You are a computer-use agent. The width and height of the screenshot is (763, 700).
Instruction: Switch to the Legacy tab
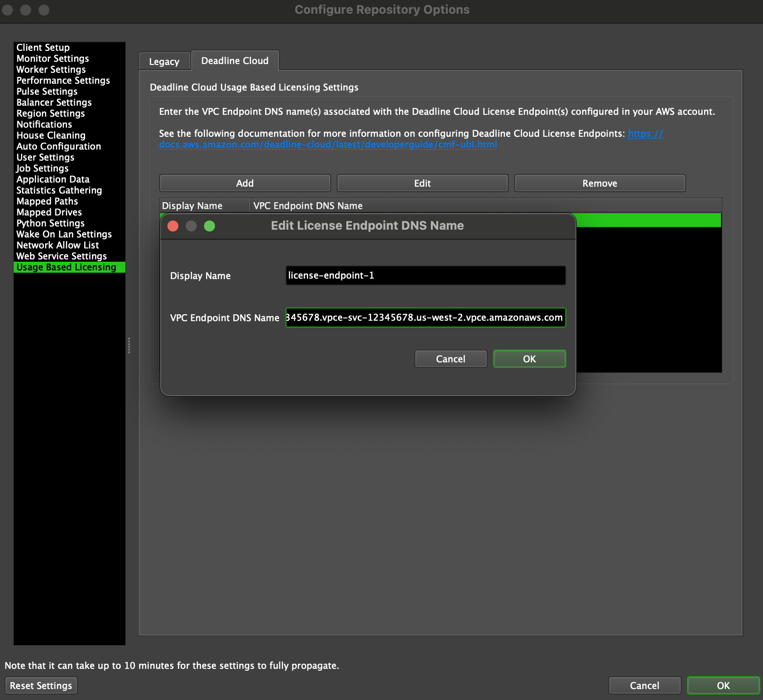pyautogui.click(x=164, y=61)
